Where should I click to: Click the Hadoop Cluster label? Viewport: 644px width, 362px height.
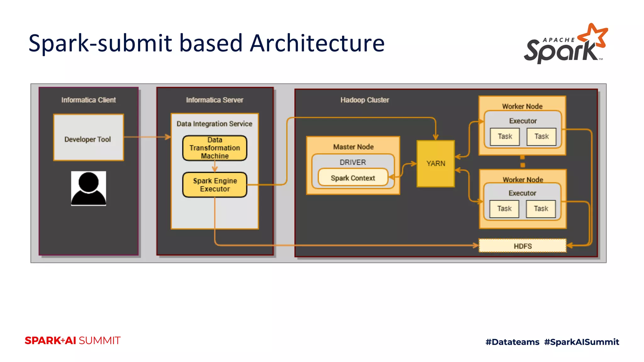point(365,100)
